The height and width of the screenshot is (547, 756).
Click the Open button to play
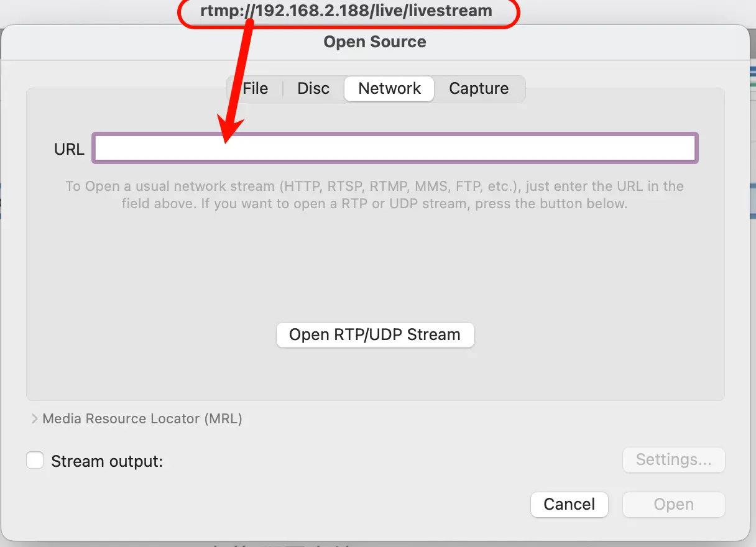(x=673, y=504)
